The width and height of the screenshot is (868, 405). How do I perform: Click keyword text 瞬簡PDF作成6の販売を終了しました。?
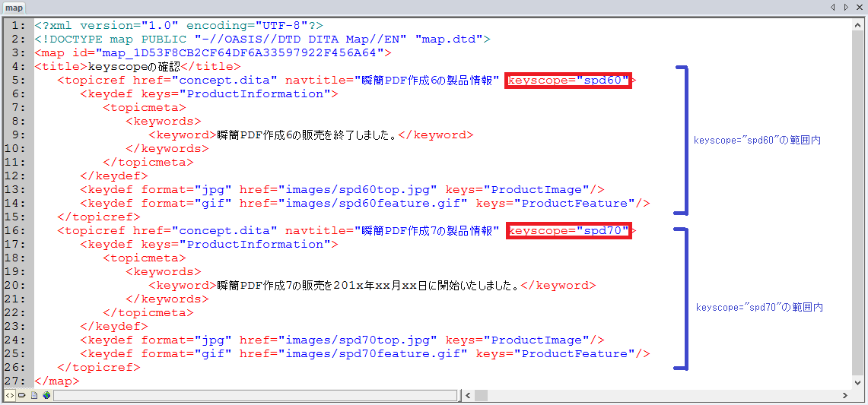point(306,135)
